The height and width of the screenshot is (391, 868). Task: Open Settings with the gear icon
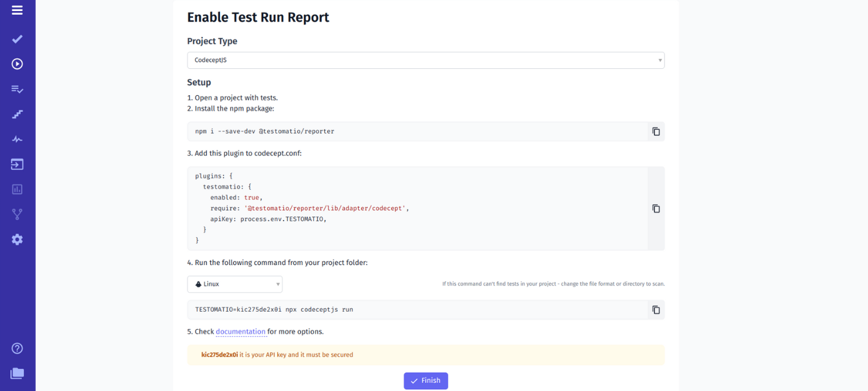pyautogui.click(x=17, y=239)
